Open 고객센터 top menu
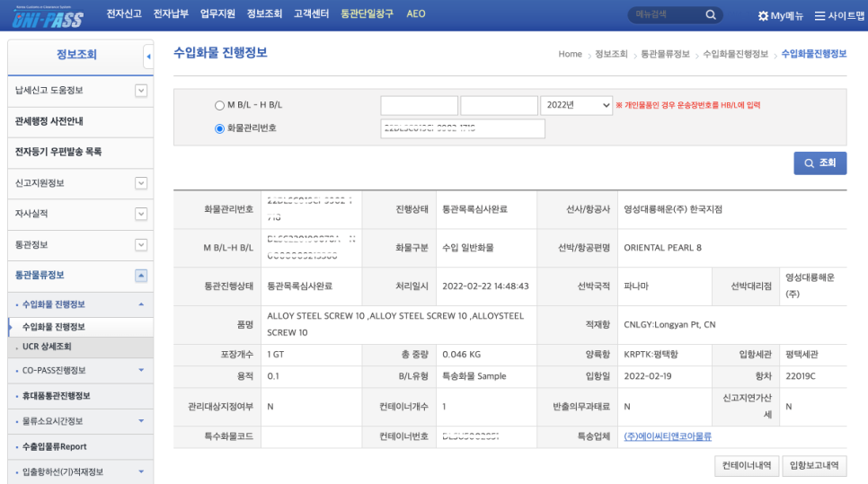 click(x=311, y=13)
